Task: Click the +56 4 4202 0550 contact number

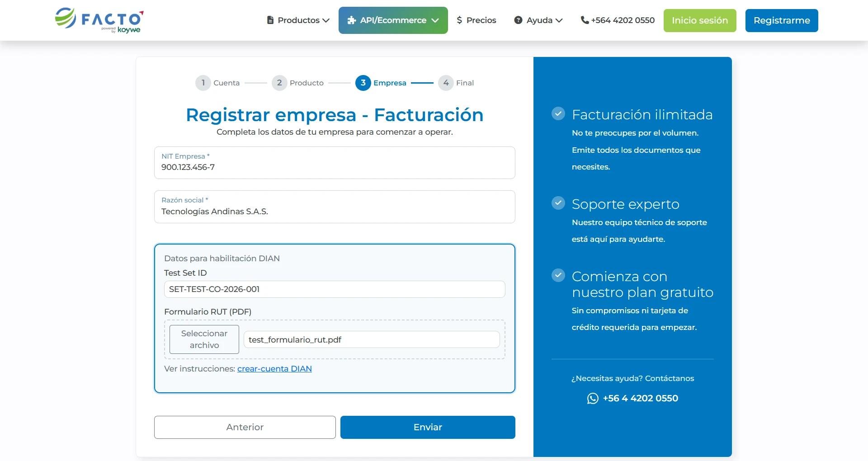Action: click(640, 398)
